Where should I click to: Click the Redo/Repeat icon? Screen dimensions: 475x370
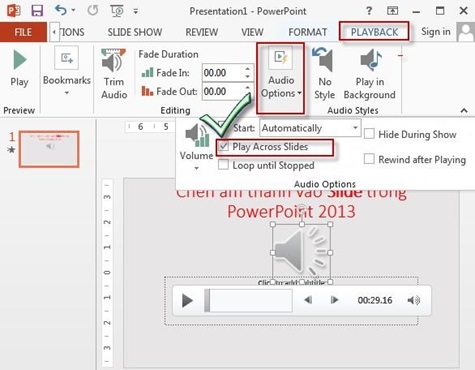point(93,11)
